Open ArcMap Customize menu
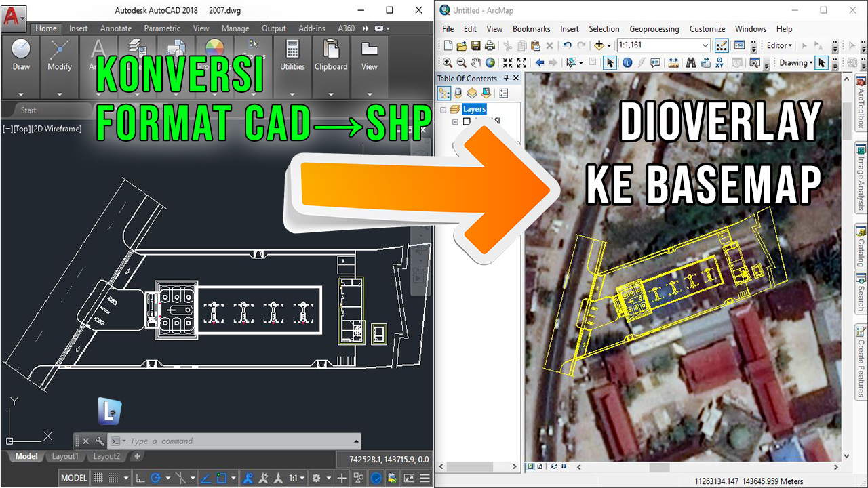The height and width of the screenshot is (488, 868). coord(707,29)
